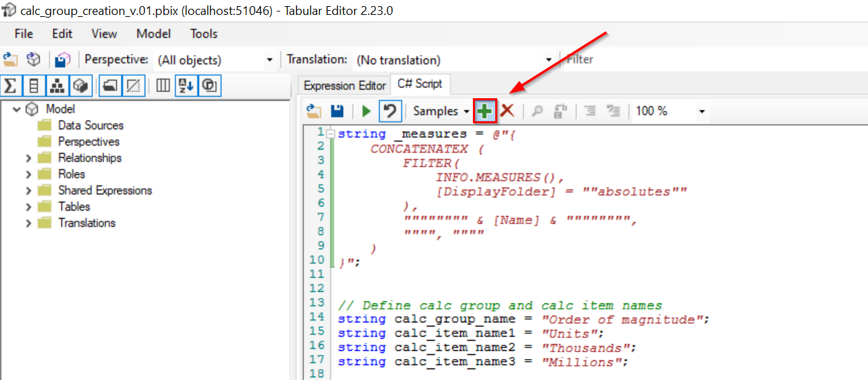Click the red X delete action icon

point(507,111)
